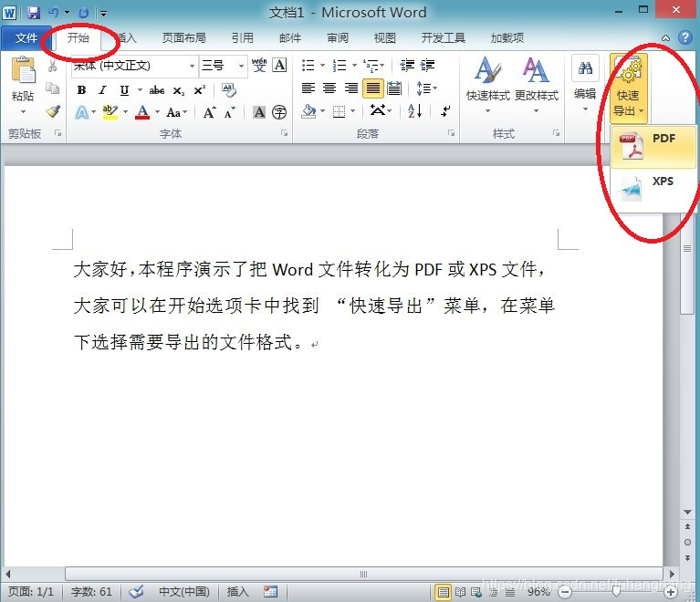The height and width of the screenshot is (602, 700).
Task: Clear formatting with eraser icon
Action: tap(228, 89)
